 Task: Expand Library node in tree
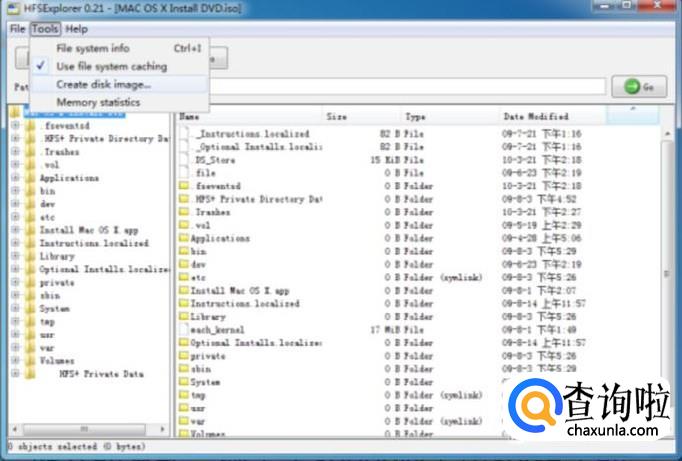coord(16,256)
